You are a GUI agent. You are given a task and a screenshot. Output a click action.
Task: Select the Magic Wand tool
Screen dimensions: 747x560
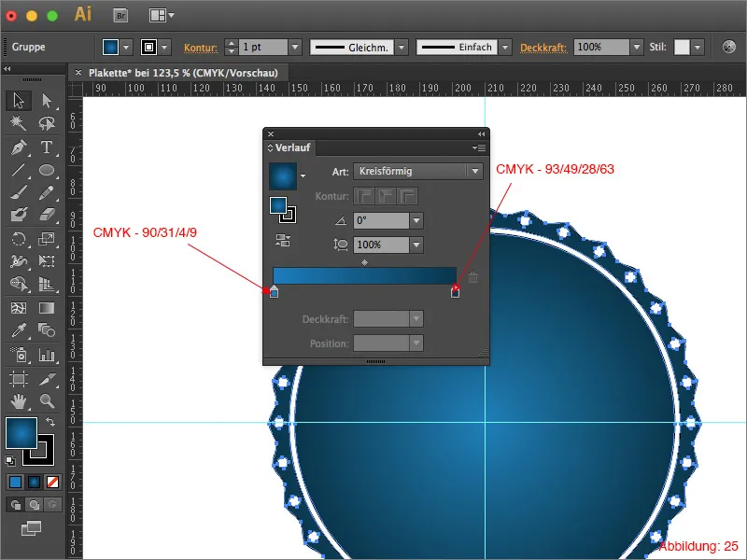click(x=19, y=123)
